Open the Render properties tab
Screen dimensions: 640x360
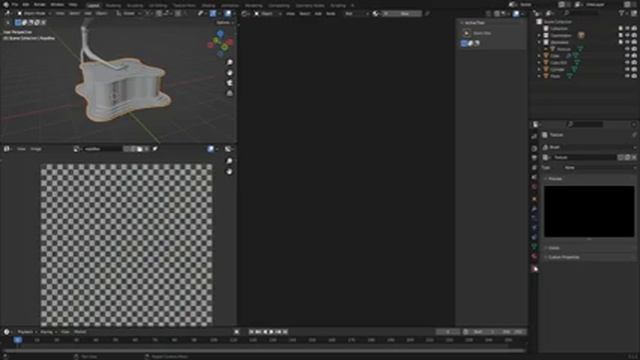pyautogui.click(x=534, y=148)
